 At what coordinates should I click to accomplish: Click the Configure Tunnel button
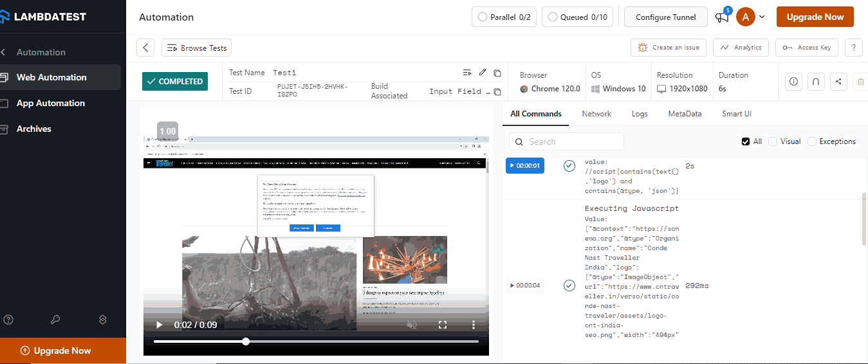(x=666, y=17)
